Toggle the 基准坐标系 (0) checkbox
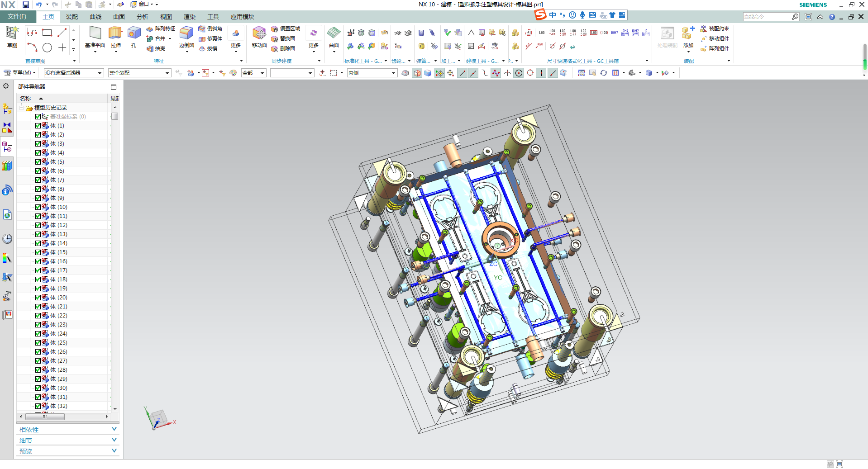This screenshot has height=469, width=868. pyautogui.click(x=38, y=117)
